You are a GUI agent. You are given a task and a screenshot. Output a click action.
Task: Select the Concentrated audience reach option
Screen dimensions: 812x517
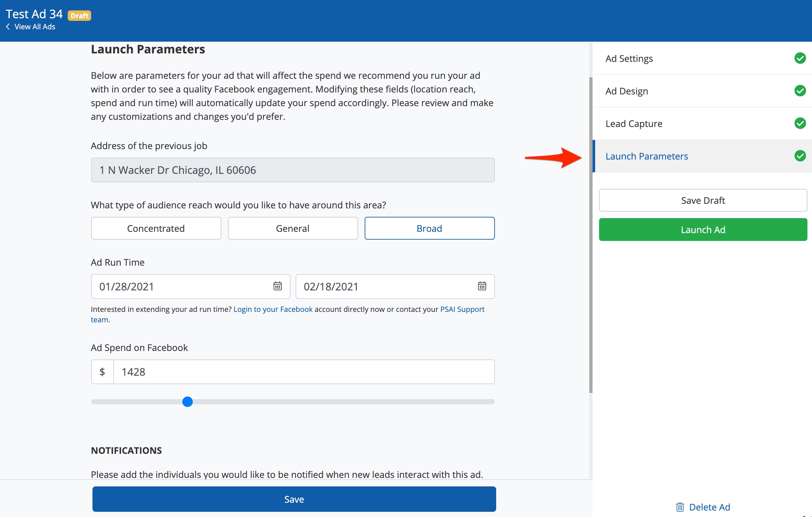156,228
